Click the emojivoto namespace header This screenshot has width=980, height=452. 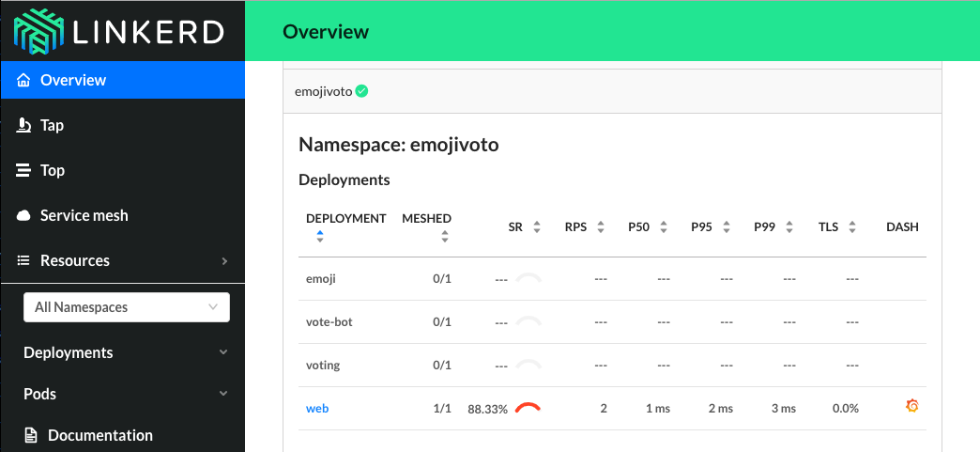pyautogui.click(x=323, y=92)
